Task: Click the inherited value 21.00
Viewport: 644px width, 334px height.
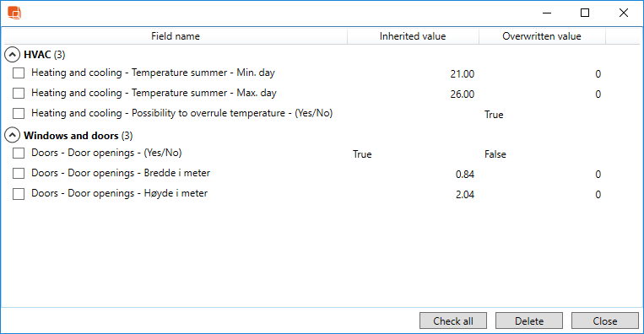Action: pyautogui.click(x=462, y=74)
